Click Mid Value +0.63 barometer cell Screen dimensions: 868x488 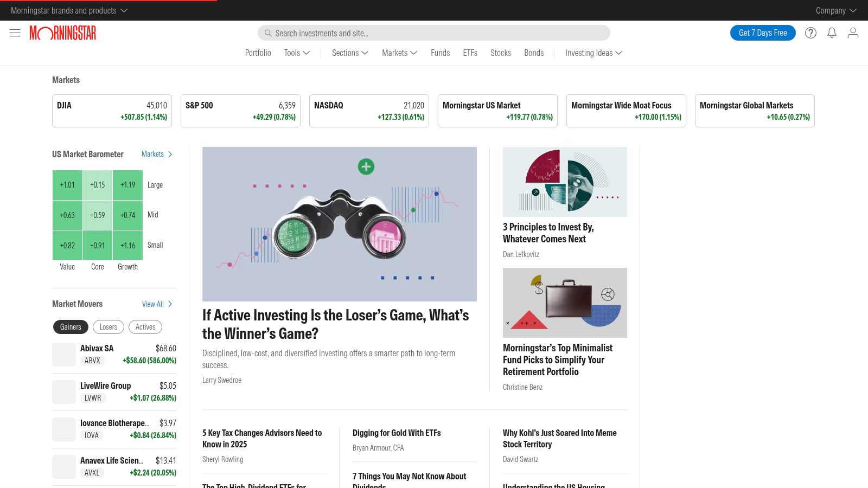click(67, 215)
